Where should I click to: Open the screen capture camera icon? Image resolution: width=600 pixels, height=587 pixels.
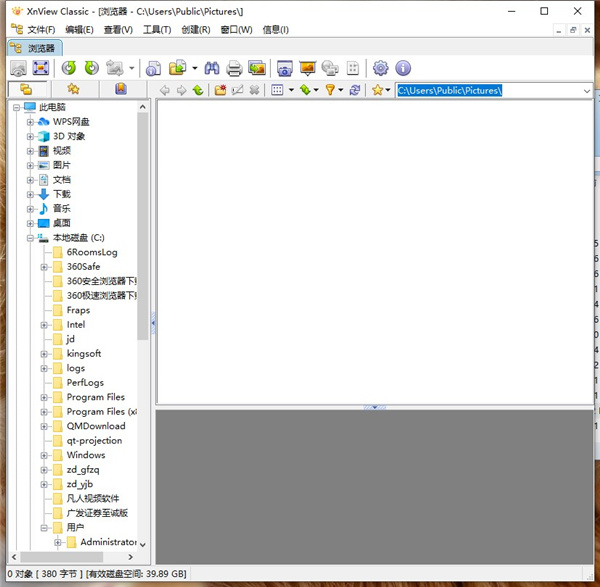click(285, 68)
